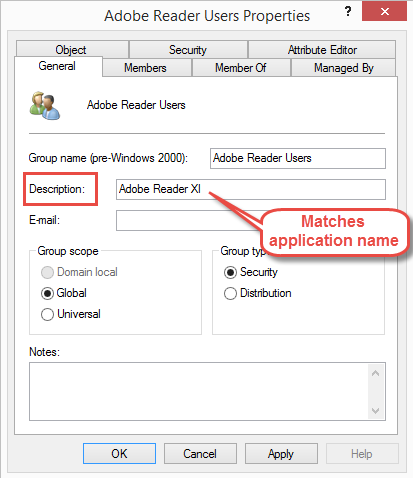
Task: Click the Group scope label
Action: coord(68,251)
